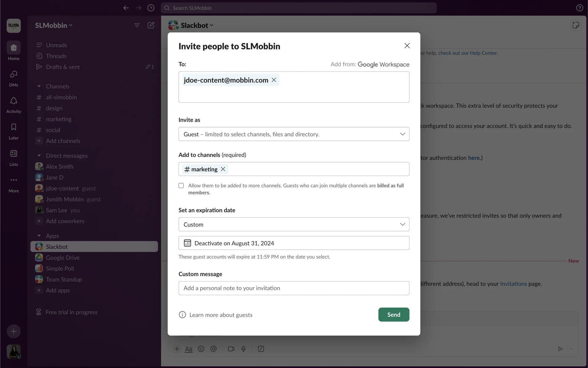The width and height of the screenshot is (588, 368).
Task: Open the compose new message icon
Action: pyautogui.click(x=151, y=25)
